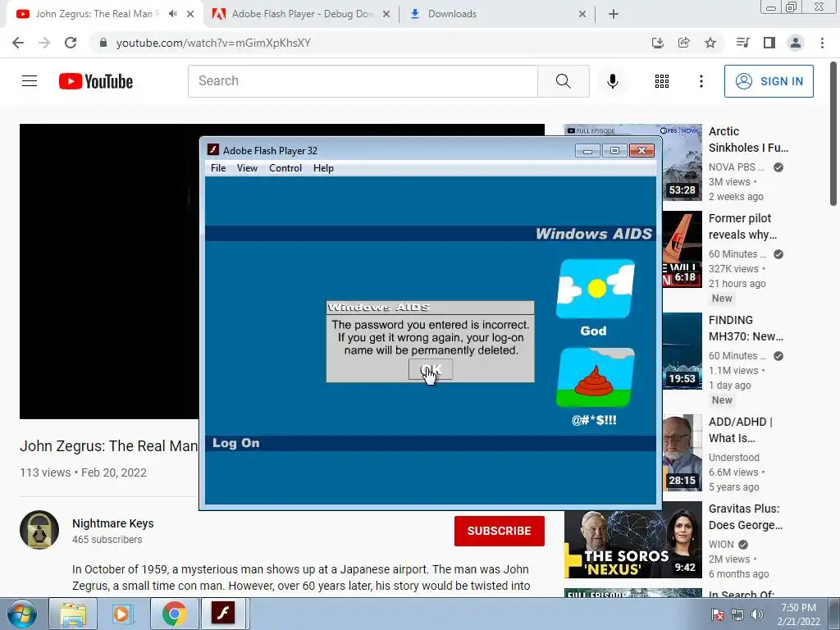Image resolution: width=840 pixels, height=630 pixels.
Task: Open the Chrome profile avatar
Action: (796, 43)
